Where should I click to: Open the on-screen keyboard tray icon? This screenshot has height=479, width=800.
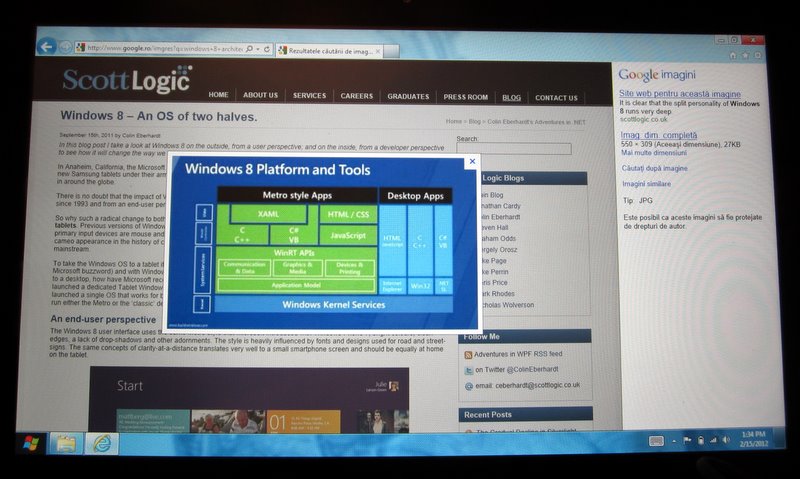(x=656, y=441)
